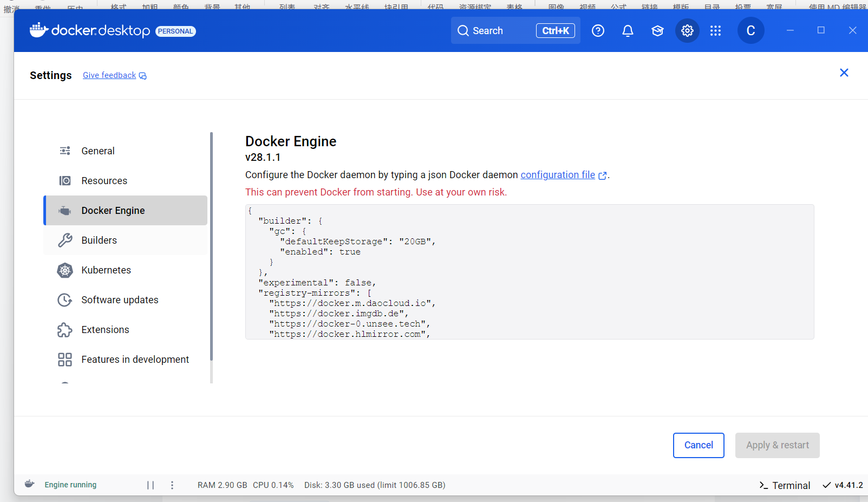This screenshot has width=868, height=502.
Task: Click the "enabled": true line
Action: [x=320, y=252]
